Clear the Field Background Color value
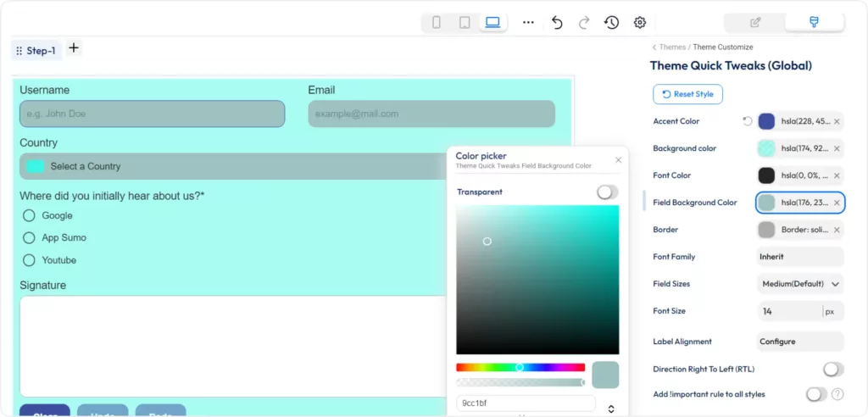868x417 pixels. [837, 203]
